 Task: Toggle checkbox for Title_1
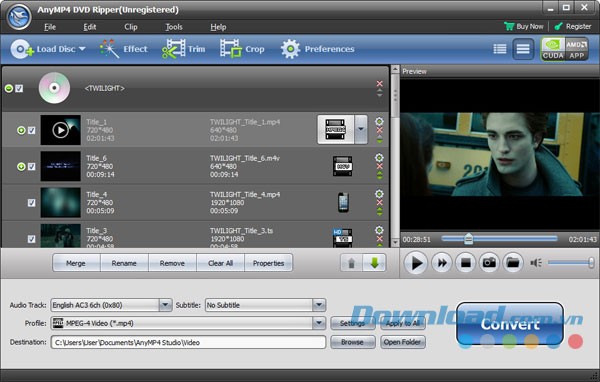point(31,130)
